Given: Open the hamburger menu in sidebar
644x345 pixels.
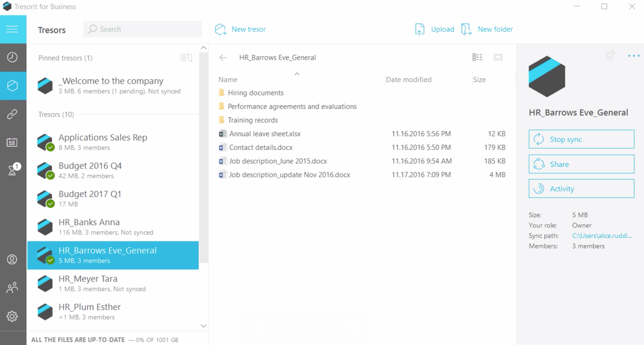Looking at the screenshot, I should (x=13, y=29).
